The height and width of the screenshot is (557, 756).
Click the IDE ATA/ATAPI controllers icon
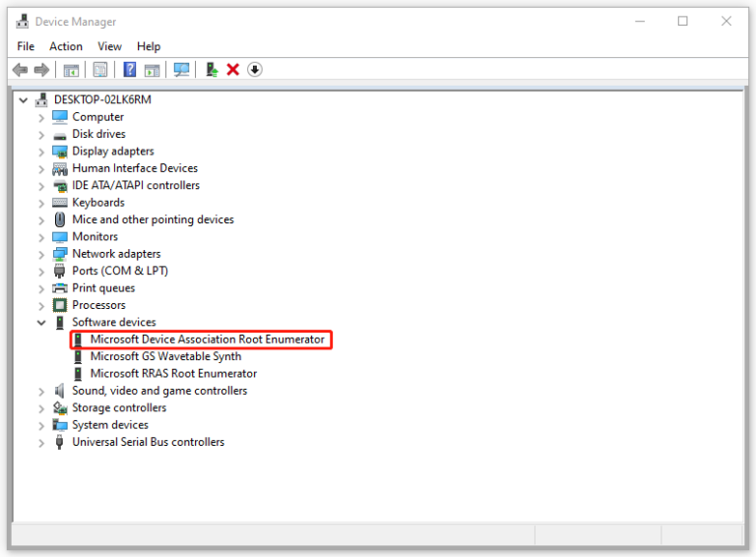pyautogui.click(x=60, y=186)
